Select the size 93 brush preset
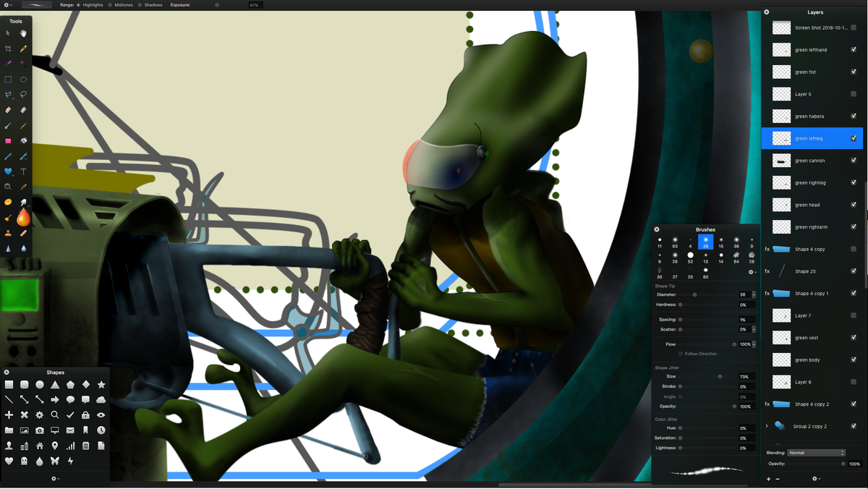This screenshot has height=489, width=868. point(675,242)
